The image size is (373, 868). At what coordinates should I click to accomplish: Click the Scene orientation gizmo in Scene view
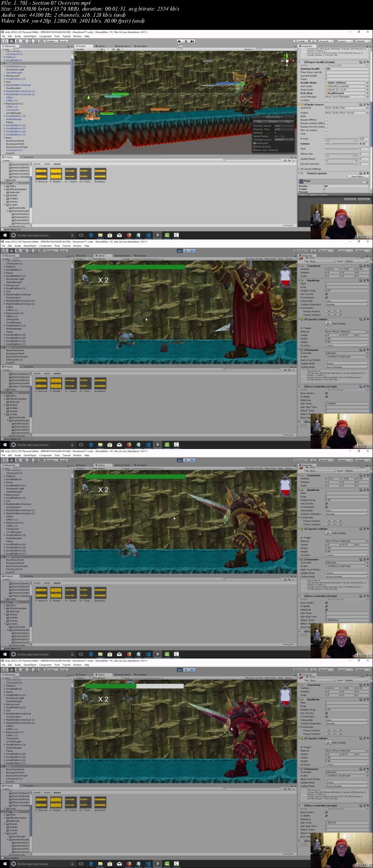click(287, 61)
